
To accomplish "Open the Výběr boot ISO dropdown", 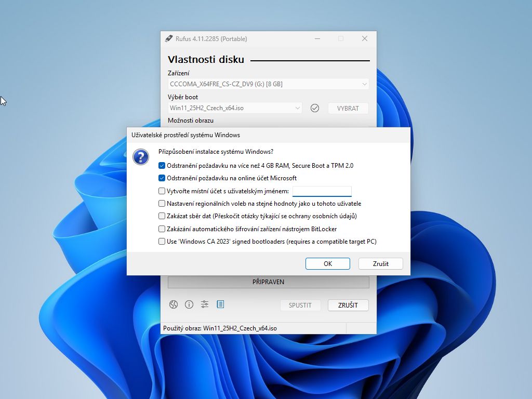I will (x=235, y=108).
